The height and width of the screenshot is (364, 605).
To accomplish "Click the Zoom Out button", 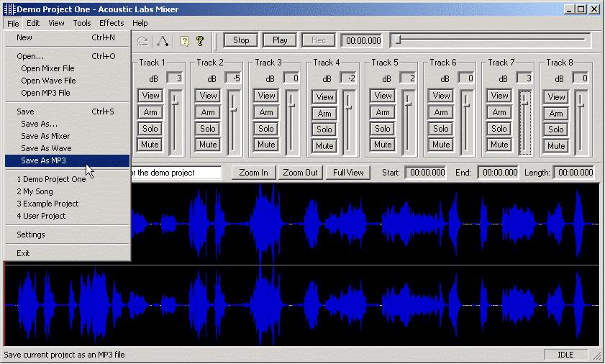I will pyautogui.click(x=300, y=173).
